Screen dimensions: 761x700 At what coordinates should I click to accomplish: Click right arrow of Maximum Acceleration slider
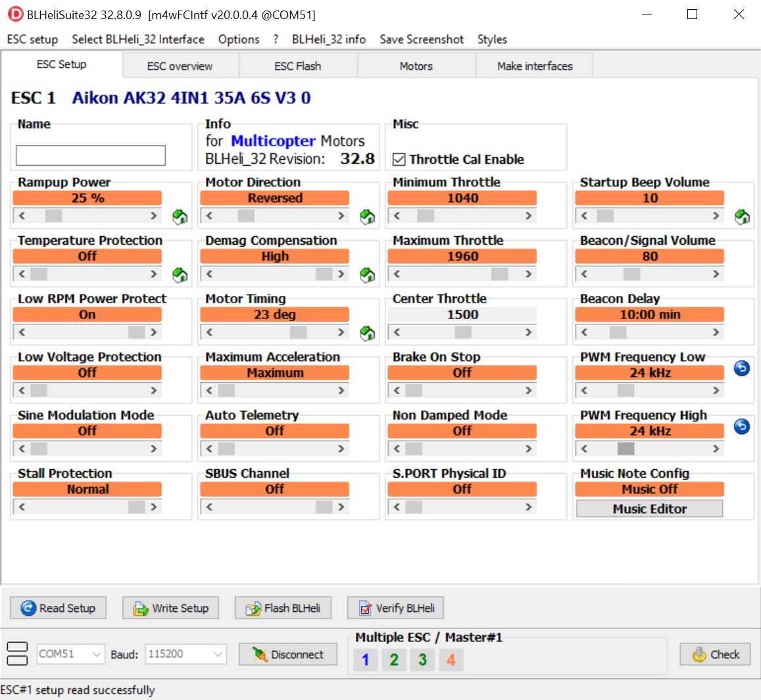tap(341, 390)
